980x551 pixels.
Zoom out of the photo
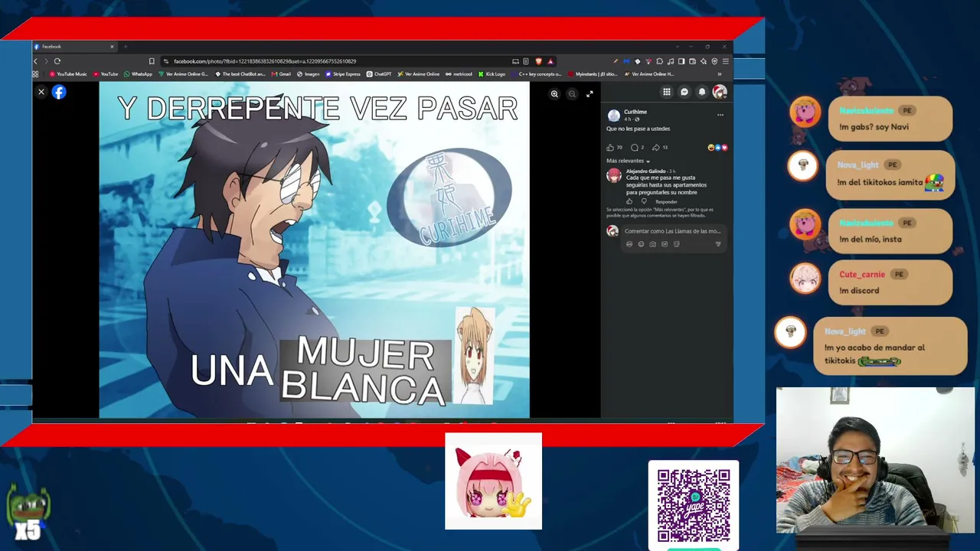572,94
